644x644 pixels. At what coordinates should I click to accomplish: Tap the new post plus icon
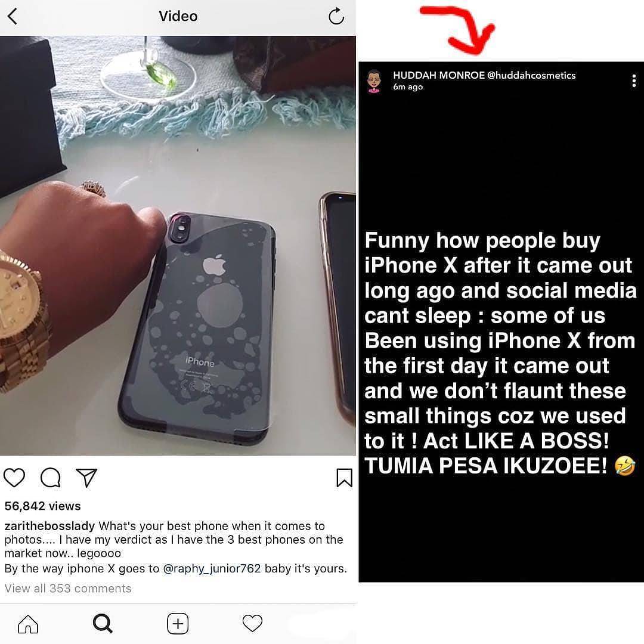178,624
